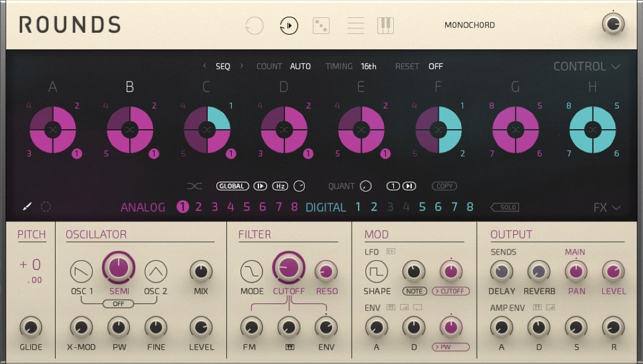Select the OSC 1 sawtooth waveform icon
Image resolution: width=643 pixels, height=364 pixels.
click(x=82, y=271)
